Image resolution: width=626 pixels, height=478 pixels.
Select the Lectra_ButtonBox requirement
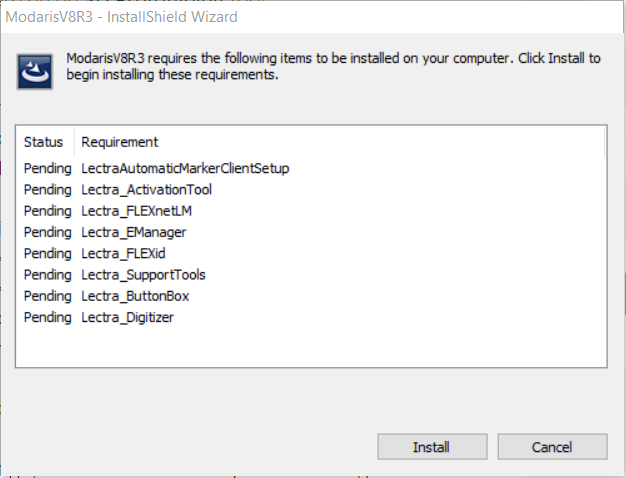coord(135,296)
